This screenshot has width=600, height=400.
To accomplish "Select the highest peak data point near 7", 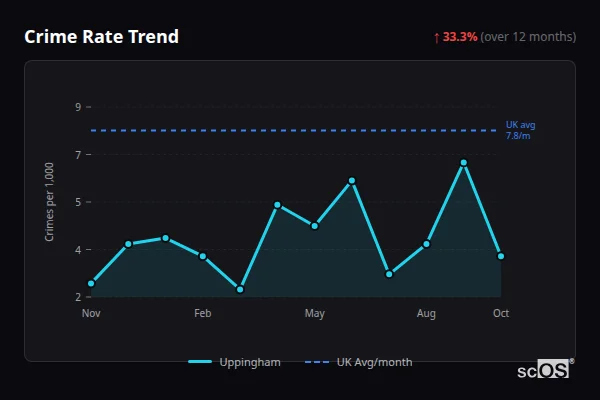I will [x=464, y=163].
